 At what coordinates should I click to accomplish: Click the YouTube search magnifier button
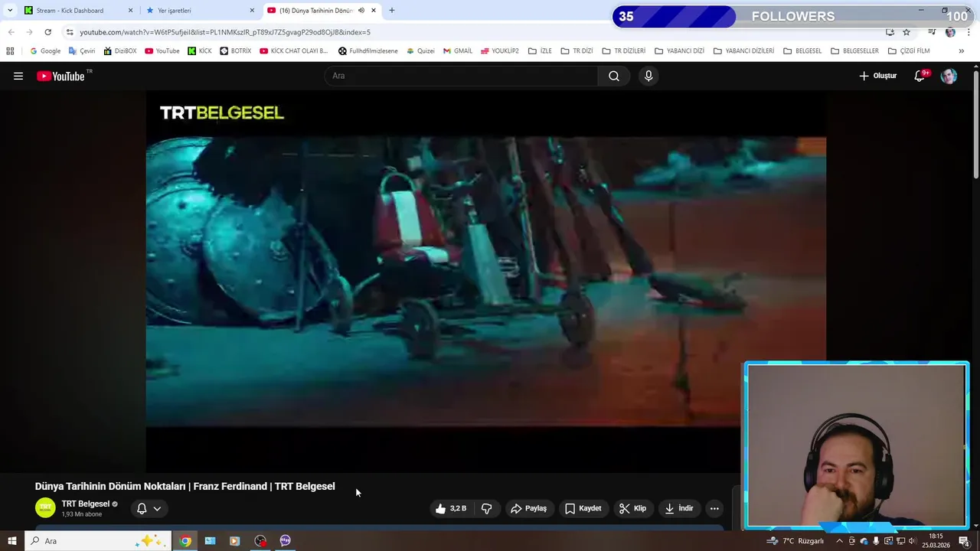[614, 76]
